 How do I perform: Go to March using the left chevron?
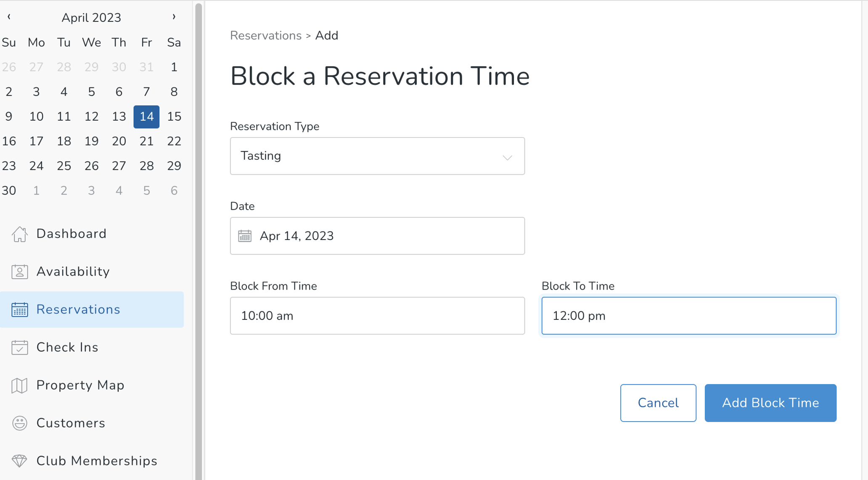click(8, 17)
